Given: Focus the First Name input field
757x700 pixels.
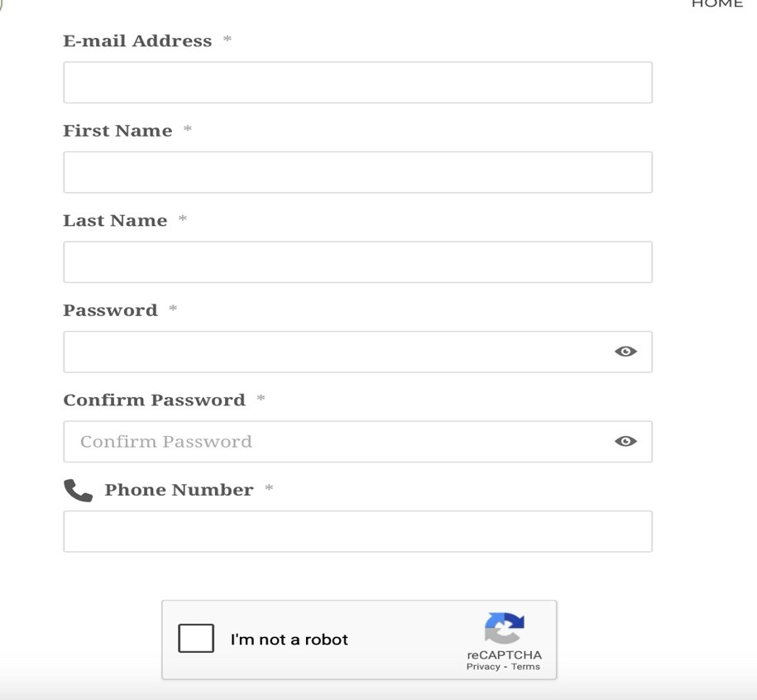Looking at the screenshot, I should (357, 172).
